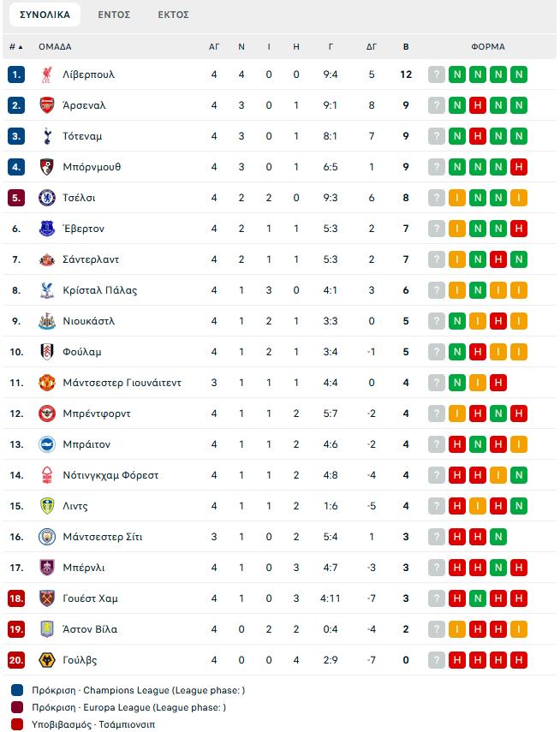Click the Arsenal club crest icon
560x732 pixels.
[x=47, y=105]
